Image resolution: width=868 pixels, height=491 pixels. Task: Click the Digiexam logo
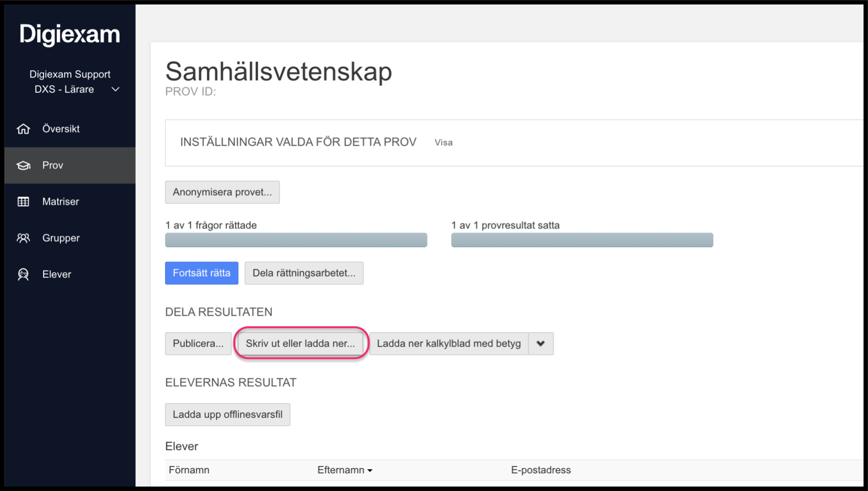click(70, 34)
